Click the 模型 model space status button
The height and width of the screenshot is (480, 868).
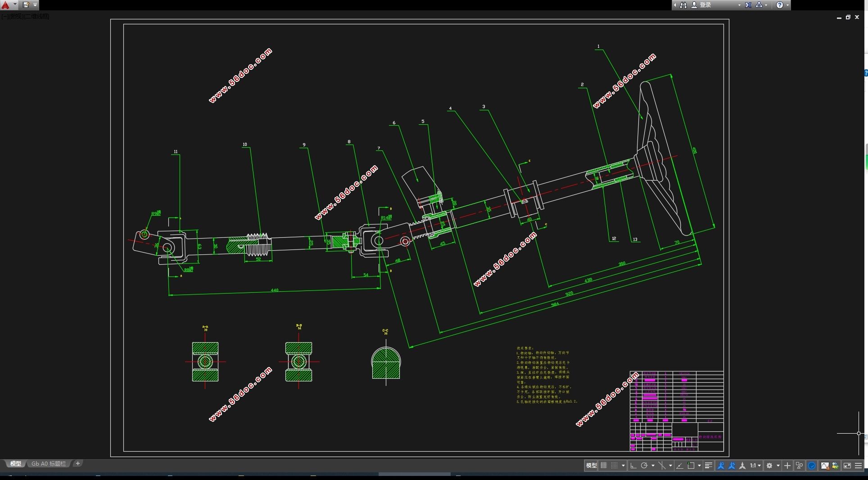pos(591,466)
